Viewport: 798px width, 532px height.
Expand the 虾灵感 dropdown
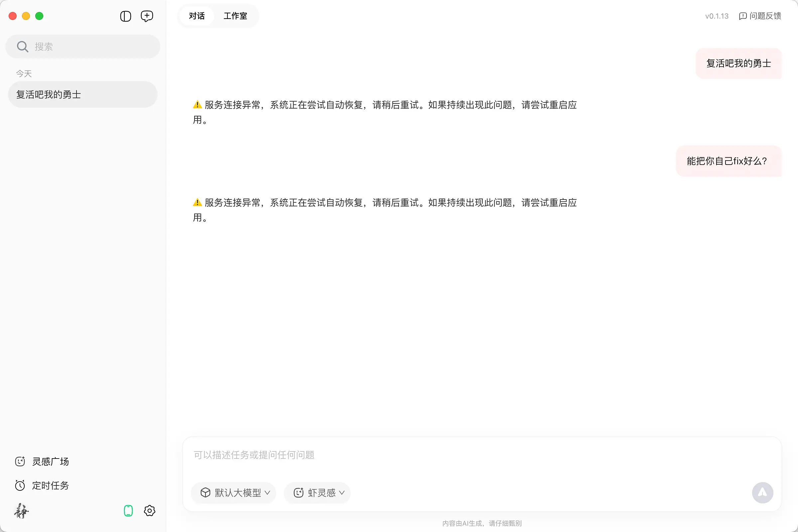click(317, 493)
